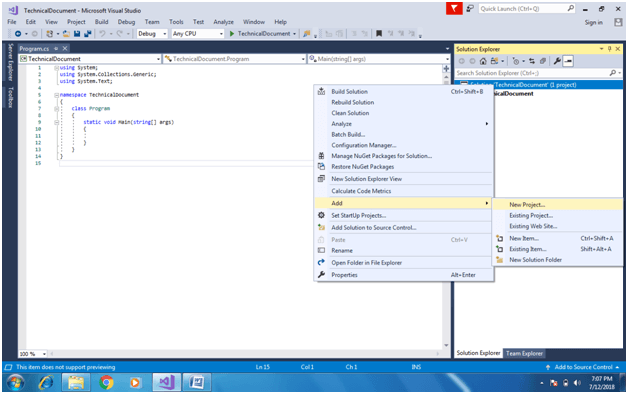Click pending changes filter clock icon

point(516,61)
